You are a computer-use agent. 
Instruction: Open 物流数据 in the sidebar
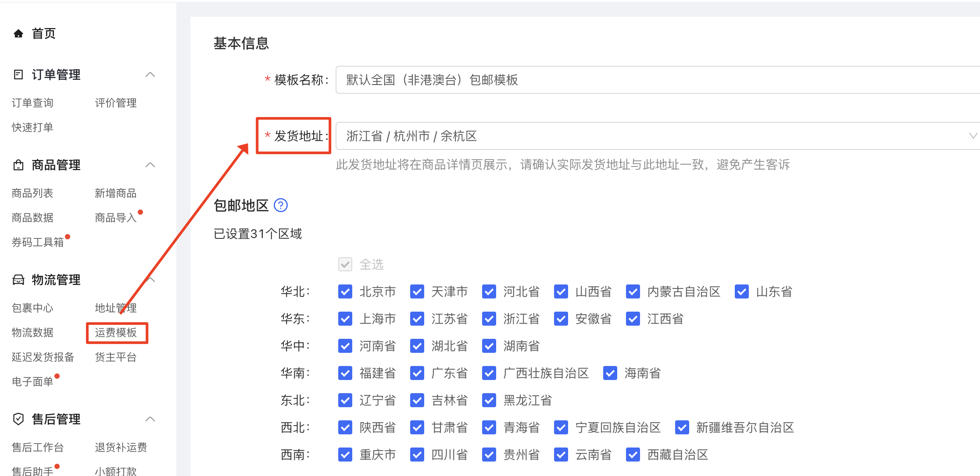pos(32,333)
